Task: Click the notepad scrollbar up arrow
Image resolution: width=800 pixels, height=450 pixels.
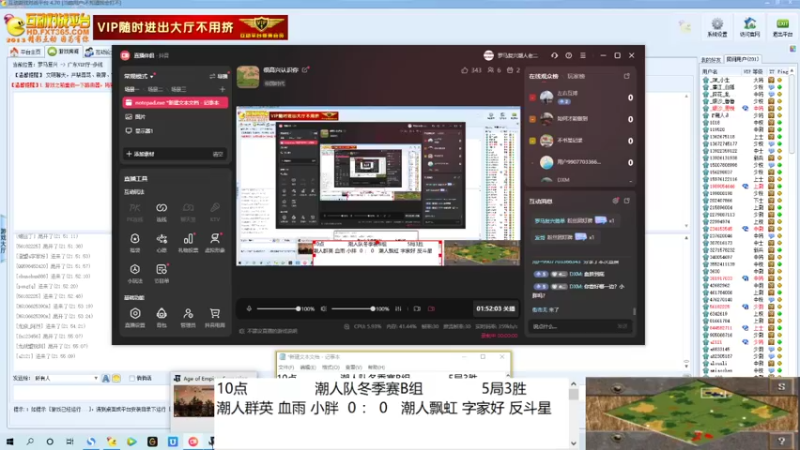Action: pos(573,384)
